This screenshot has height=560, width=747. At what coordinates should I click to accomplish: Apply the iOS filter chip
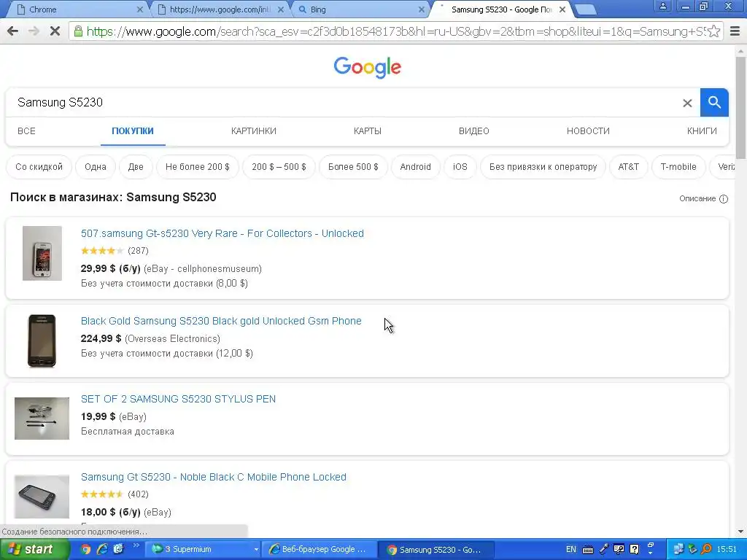[460, 167]
